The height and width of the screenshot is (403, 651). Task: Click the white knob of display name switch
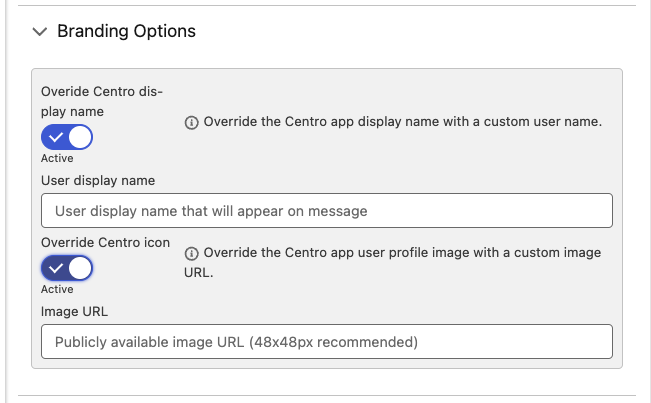(80, 136)
